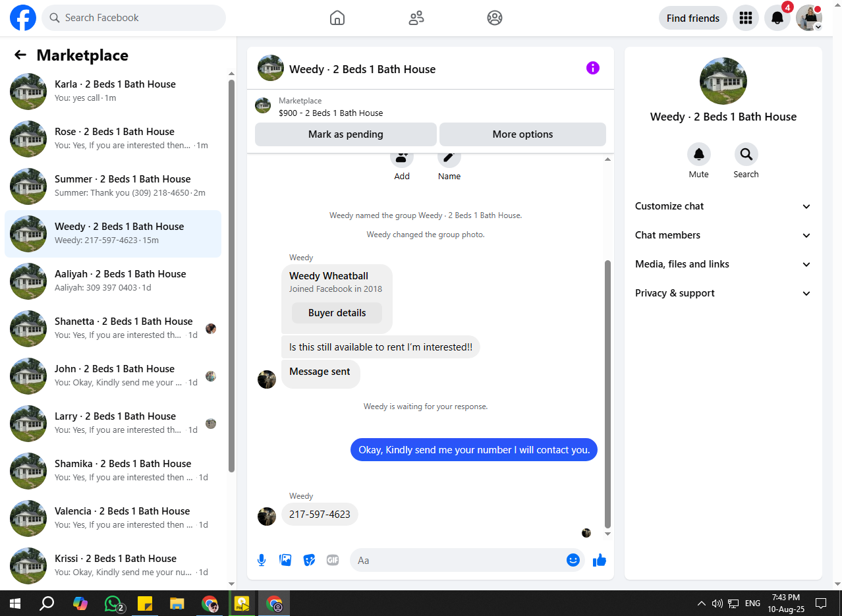Open Valencia's 2 Beds 1 Bath House chat
Screen dimensions: 842x616
[x=113, y=518]
